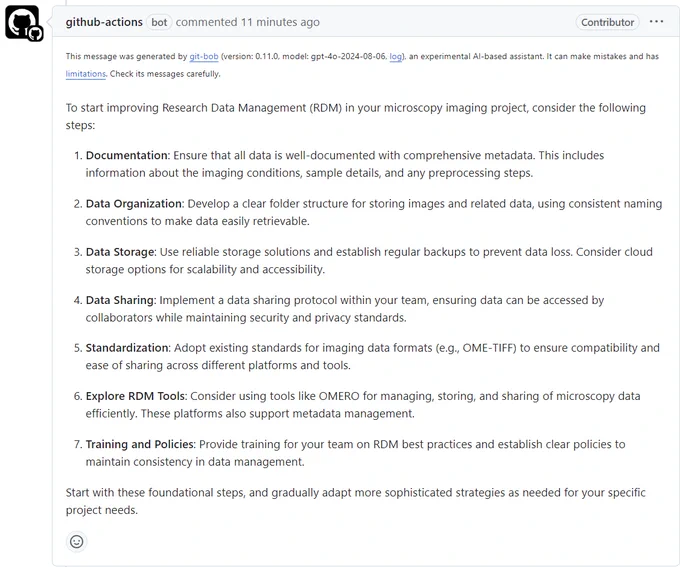The height and width of the screenshot is (567, 680).
Task: Click the closing text 'Start with these foundational steps'
Action: tap(155, 493)
